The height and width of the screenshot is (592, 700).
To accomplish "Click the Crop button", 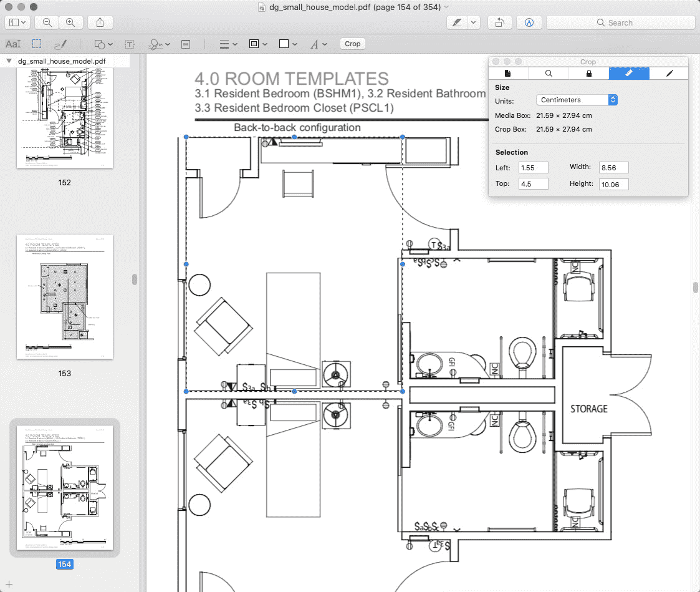I will point(352,44).
